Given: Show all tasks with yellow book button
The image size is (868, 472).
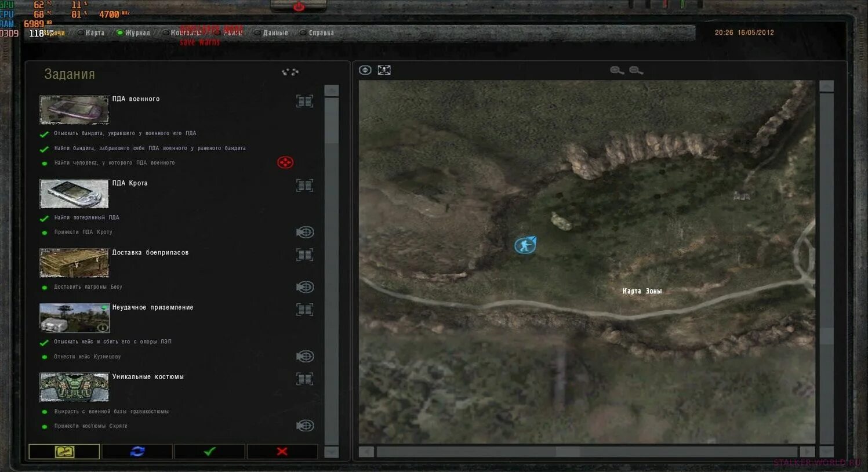Looking at the screenshot, I should 64,451.
